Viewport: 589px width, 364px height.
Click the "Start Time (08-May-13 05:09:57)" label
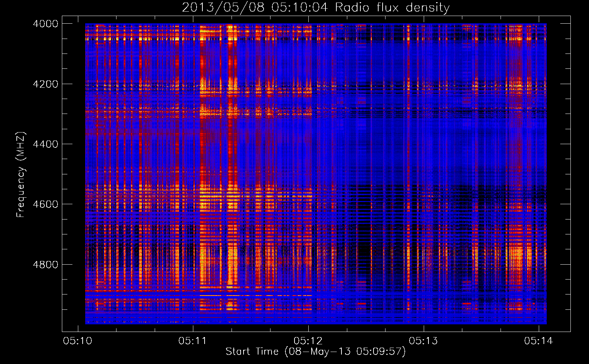click(316, 352)
